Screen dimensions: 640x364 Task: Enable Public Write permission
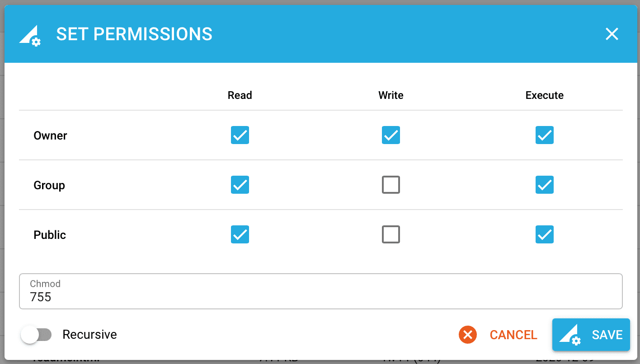tap(391, 234)
